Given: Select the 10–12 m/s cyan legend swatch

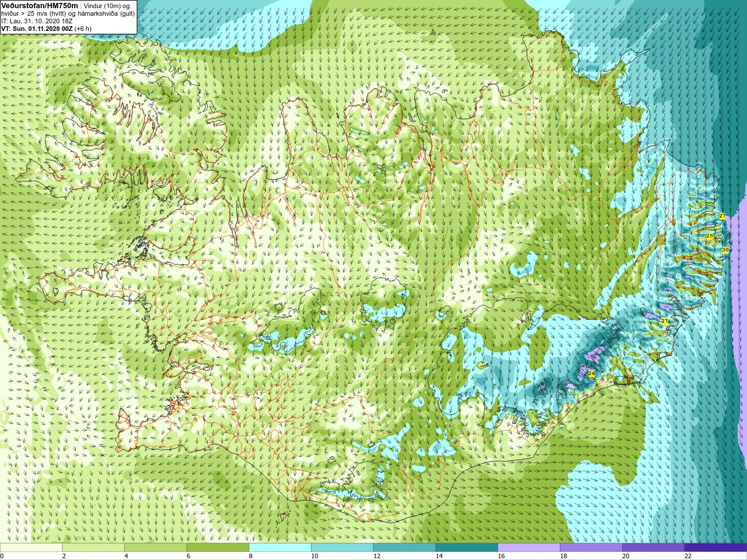Looking at the screenshot, I should (x=343, y=548).
